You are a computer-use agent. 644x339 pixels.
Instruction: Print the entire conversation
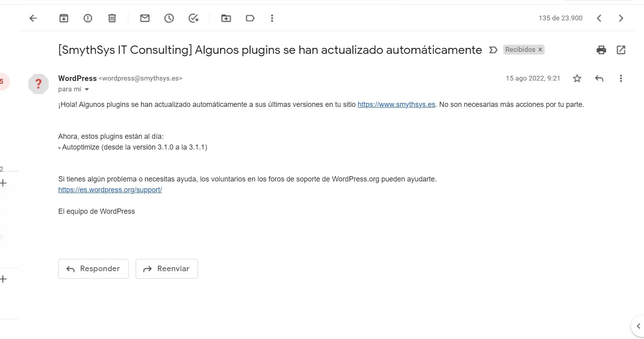pos(601,50)
